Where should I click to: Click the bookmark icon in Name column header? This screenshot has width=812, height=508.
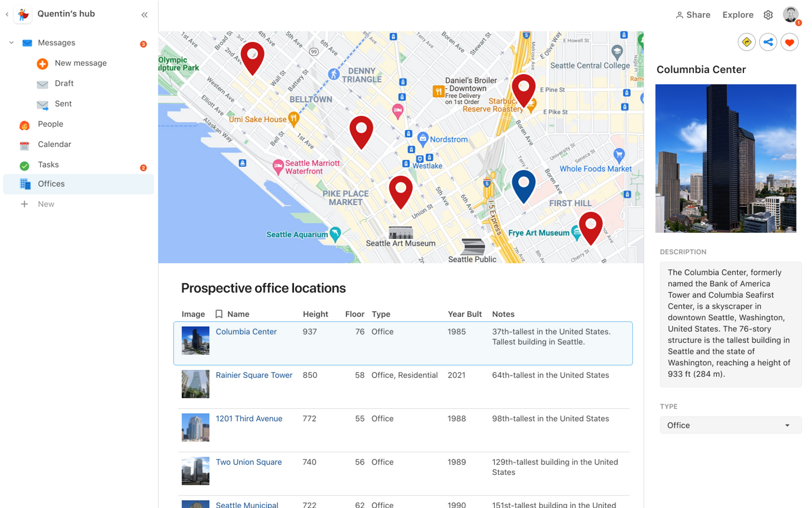click(x=219, y=314)
